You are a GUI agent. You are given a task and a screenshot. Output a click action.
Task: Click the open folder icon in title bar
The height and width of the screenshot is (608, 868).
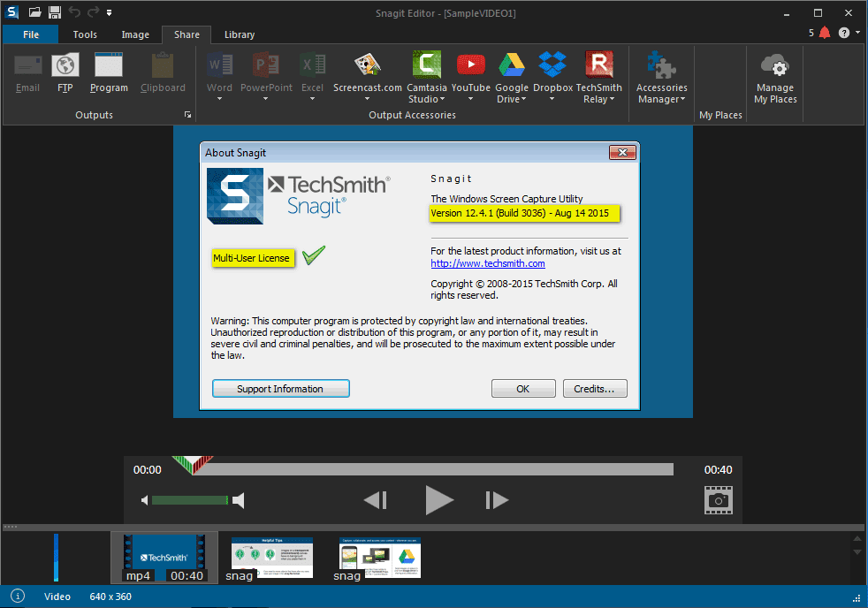pos(34,12)
